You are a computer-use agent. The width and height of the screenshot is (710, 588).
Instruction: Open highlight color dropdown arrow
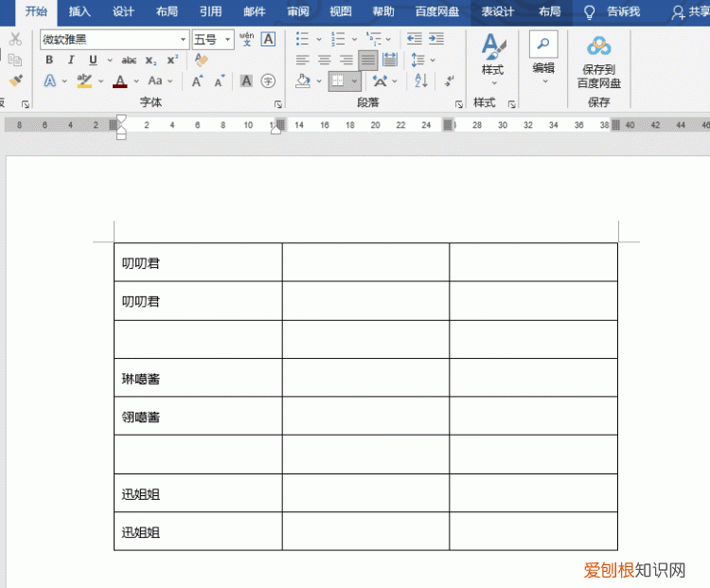click(x=101, y=81)
